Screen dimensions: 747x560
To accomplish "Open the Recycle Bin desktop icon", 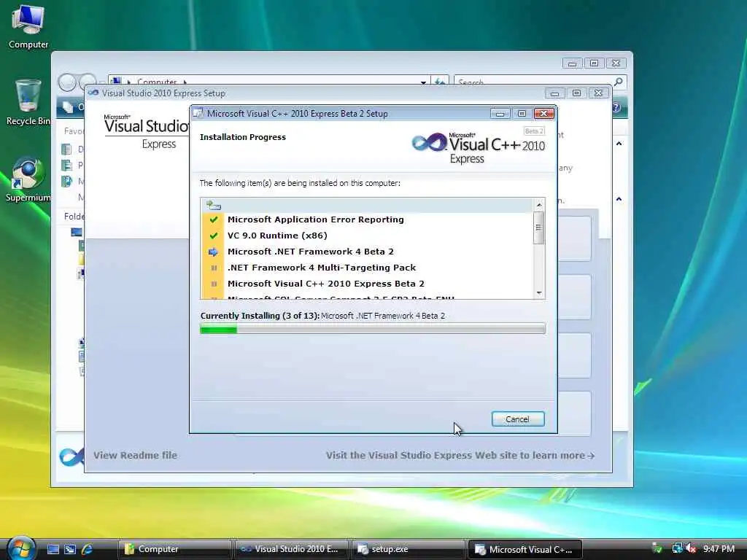I will [28, 102].
